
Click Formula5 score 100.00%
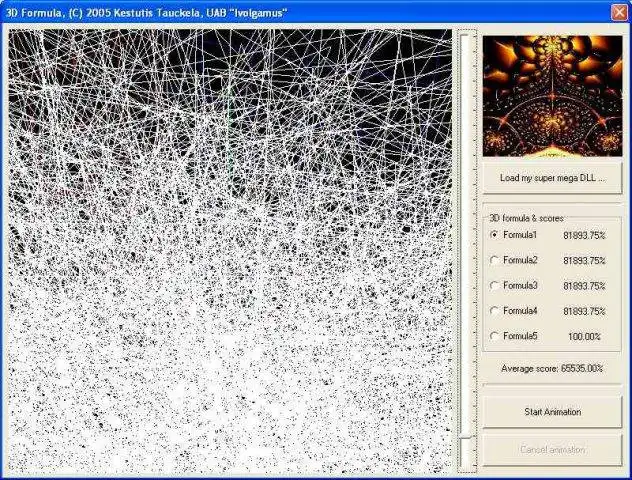click(x=584, y=337)
